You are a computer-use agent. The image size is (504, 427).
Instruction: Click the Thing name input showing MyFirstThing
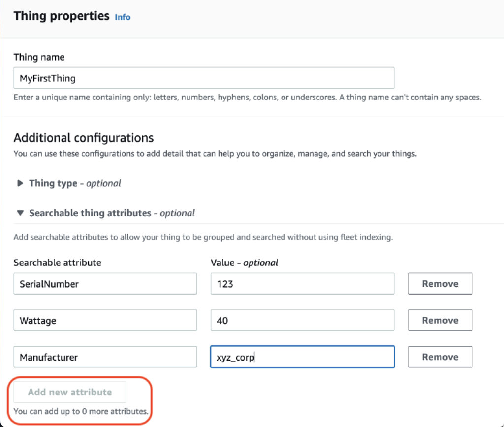point(203,78)
